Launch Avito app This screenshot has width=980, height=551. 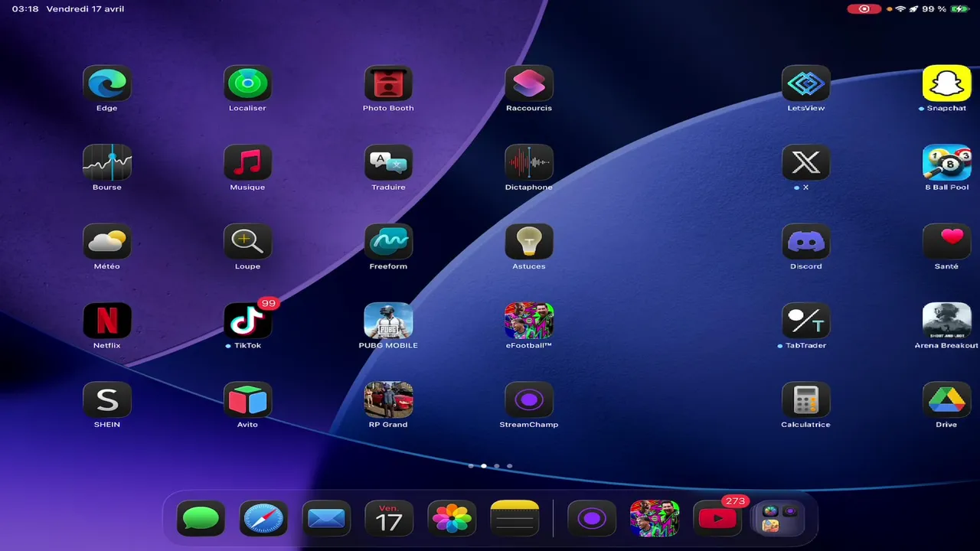point(247,399)
